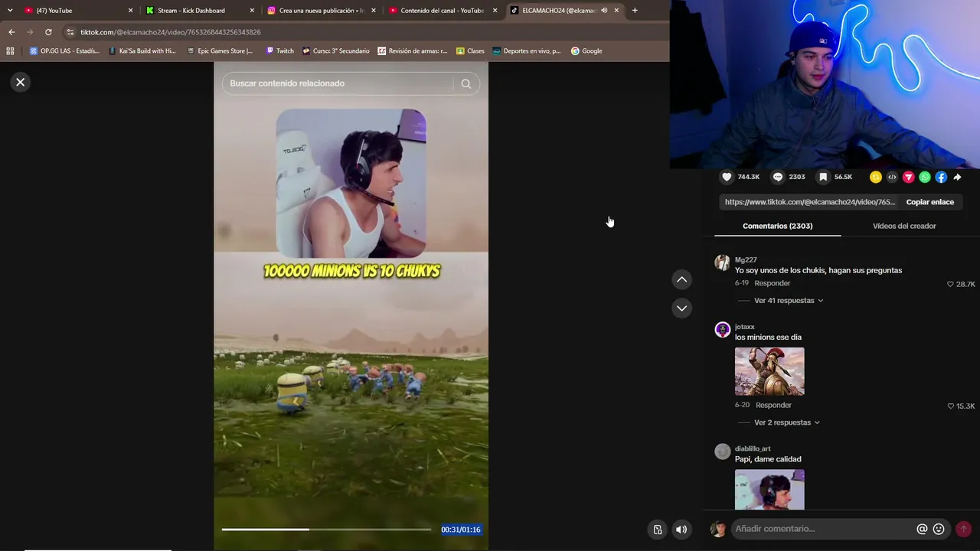Open the emoji picker in comment box

(939, 529)
